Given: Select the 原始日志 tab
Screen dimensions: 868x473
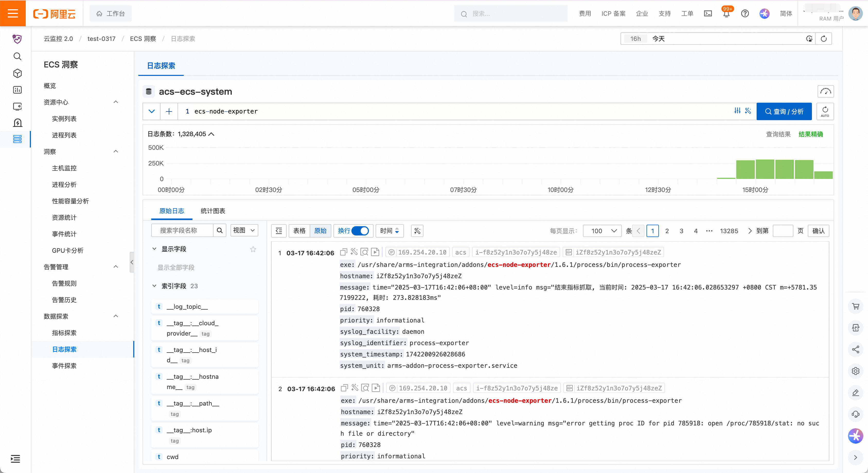Looking at the screenshot, I should click(x=172, y=211).
